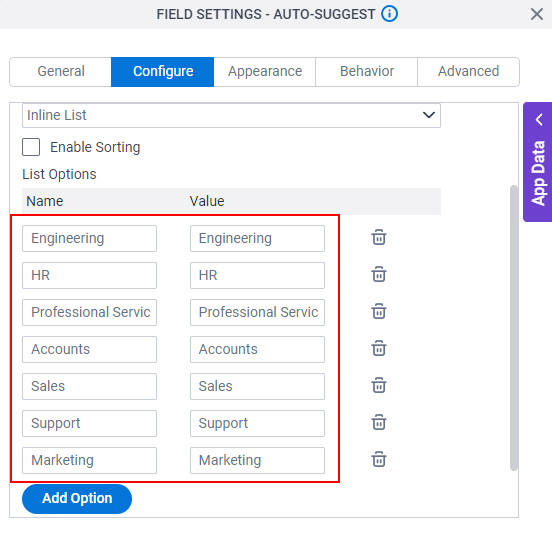The height and width of the screenshot is (544, 552).
Task: Select the Advanced tab
Action: pyautogui.click(x=468, y=71)
